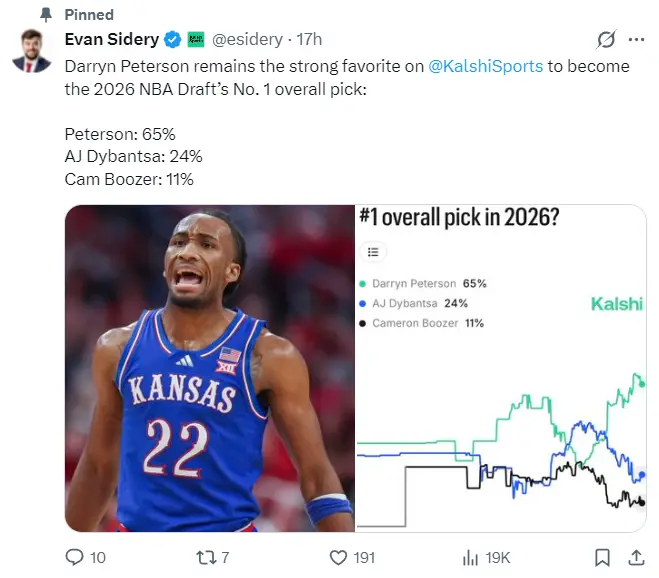Open Evan Sidery's profile avatar
Image resolution: width=659 pixels, height=578 pixels.
(32, 50)
